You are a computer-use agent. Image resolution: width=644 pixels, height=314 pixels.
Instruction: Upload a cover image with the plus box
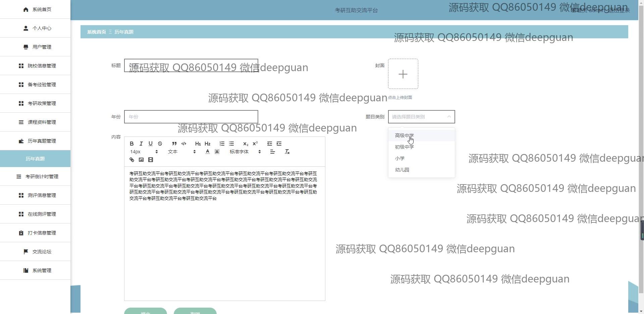(403, 74)
